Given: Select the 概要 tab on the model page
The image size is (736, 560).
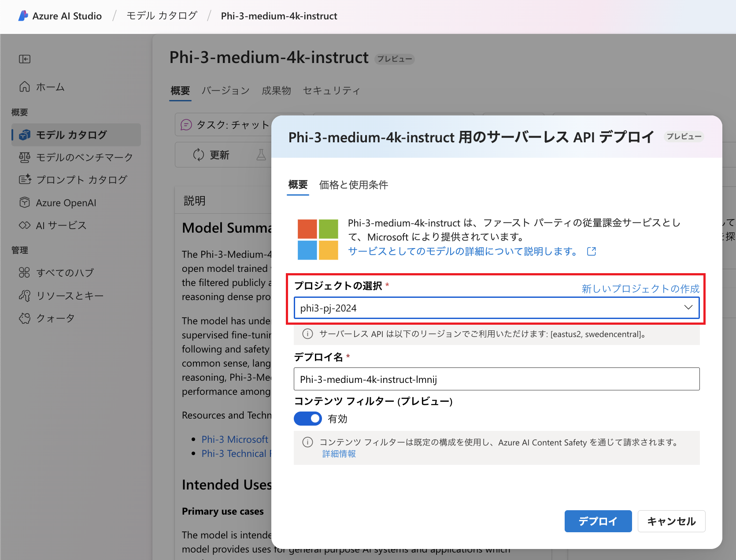Looking at the screenshot, I should [x=180, y=90].
